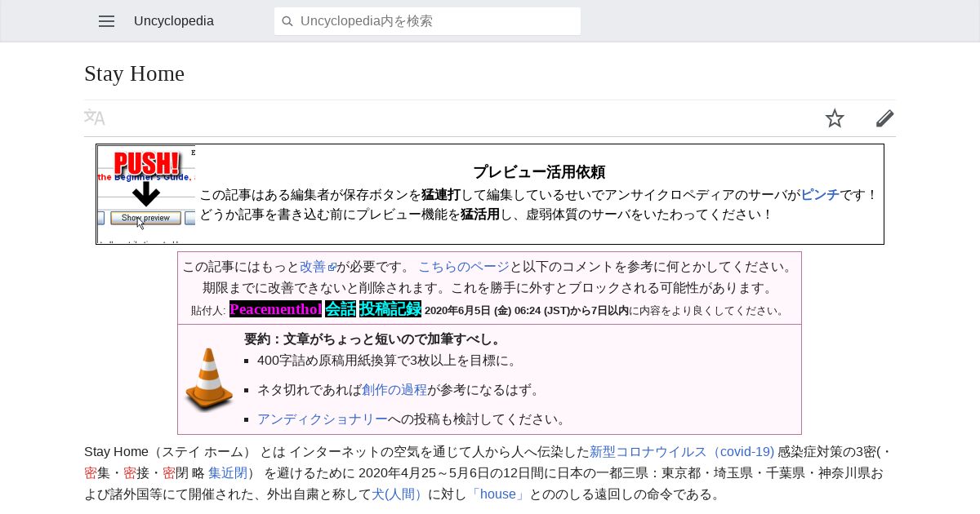Open the 会話 talk link

pyautogui.click(x=341, y=309)
